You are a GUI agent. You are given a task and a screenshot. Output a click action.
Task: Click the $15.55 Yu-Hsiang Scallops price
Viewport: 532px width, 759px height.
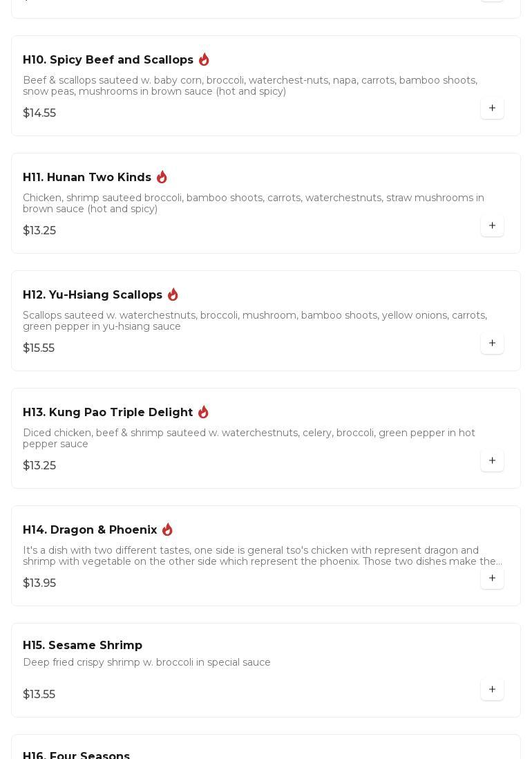point(39,348)
